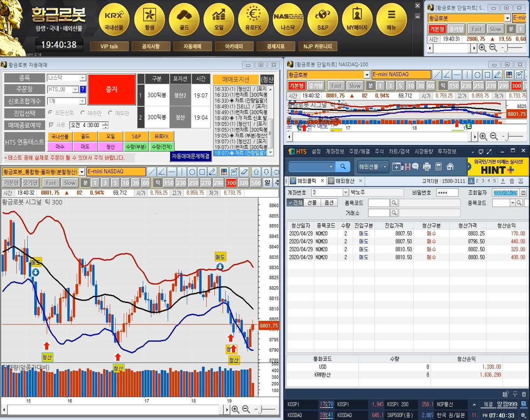The height and width of the screenshot is (420, 530).
Task: Toggle 기본형 mode in NASDAQ-100 chart window
Action: tap(297, 86)
